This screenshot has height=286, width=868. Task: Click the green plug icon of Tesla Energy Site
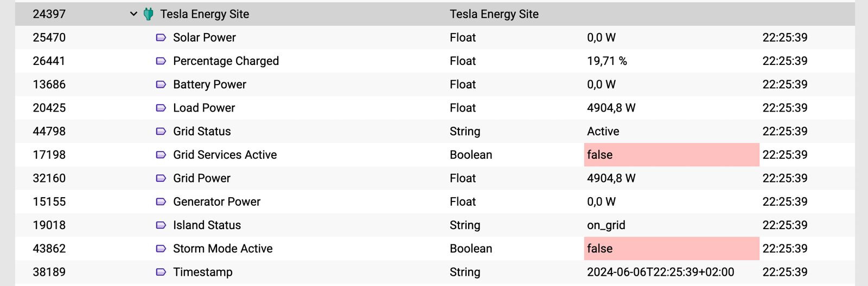(148, 14)
